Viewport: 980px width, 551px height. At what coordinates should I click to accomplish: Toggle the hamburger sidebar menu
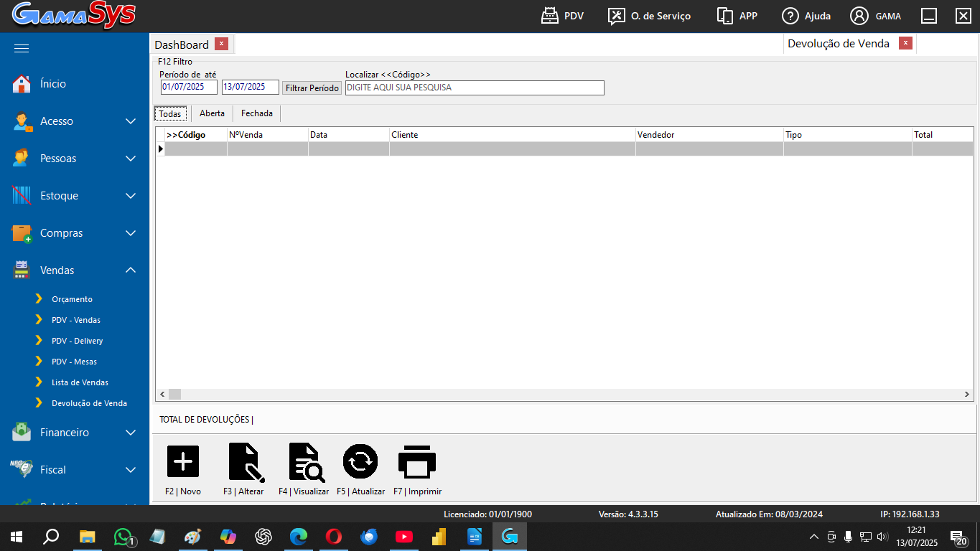22,48
